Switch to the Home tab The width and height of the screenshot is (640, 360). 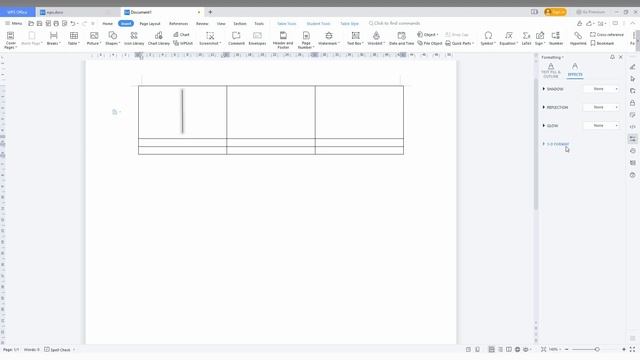(107, 24)
